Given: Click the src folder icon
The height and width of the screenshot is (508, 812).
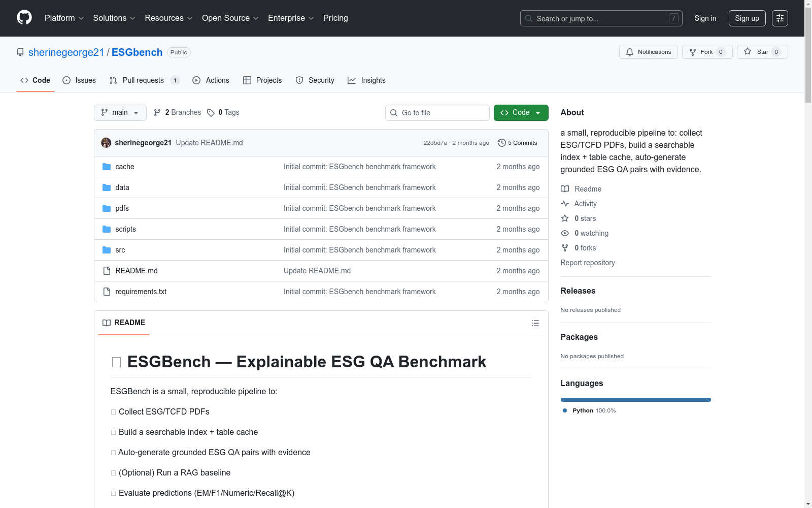Looking at the screenshot, I should tap(107, 250).
